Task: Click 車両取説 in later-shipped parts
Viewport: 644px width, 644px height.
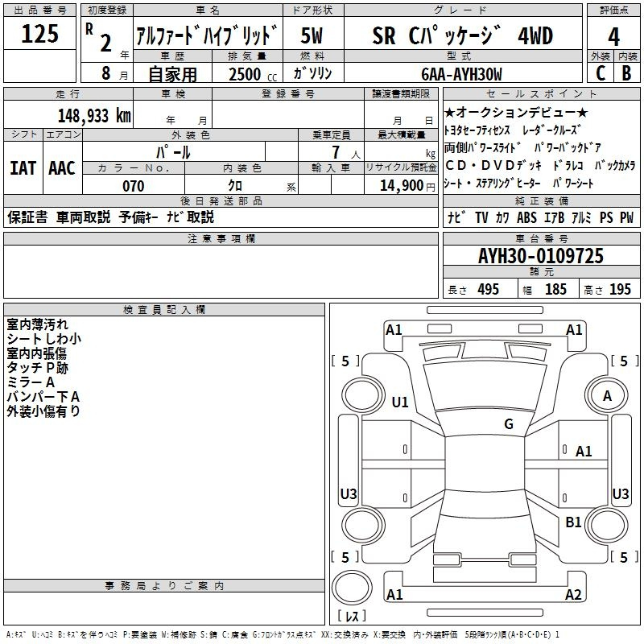Action: [84, 217]
